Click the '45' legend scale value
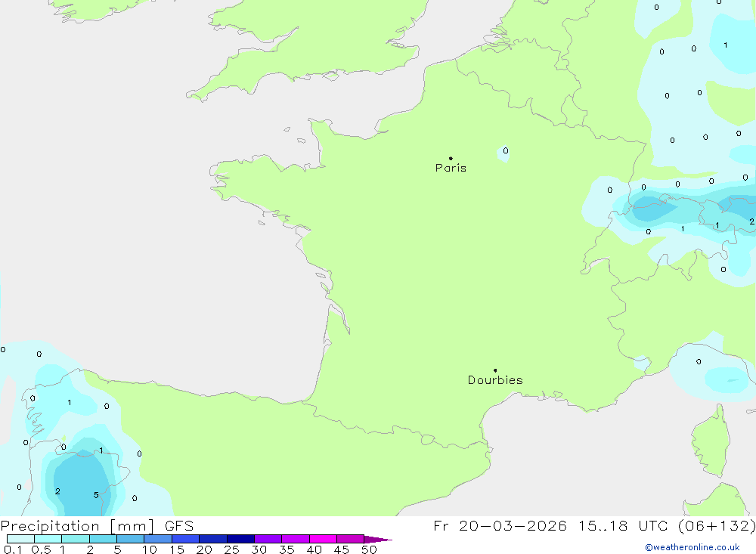Viewport: 756px width, 554px height. [342, 549]
